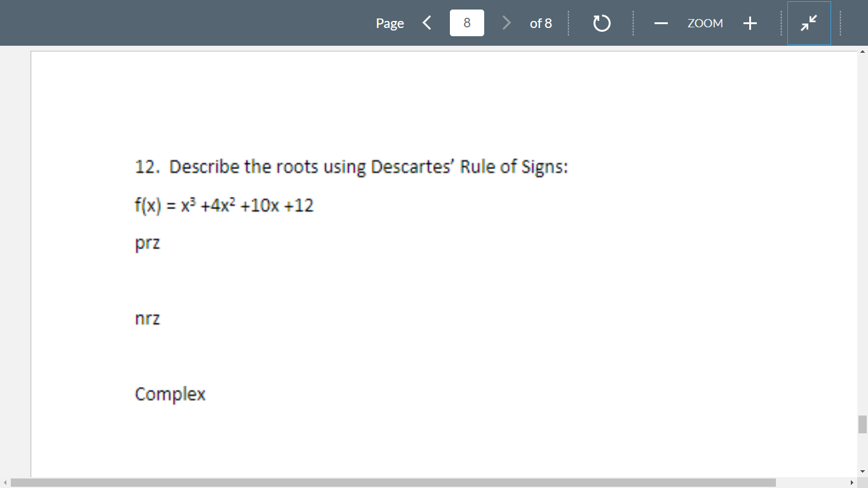Rotate the document with the refresh-style icon

pyautogui.click(x=600, y=23)
